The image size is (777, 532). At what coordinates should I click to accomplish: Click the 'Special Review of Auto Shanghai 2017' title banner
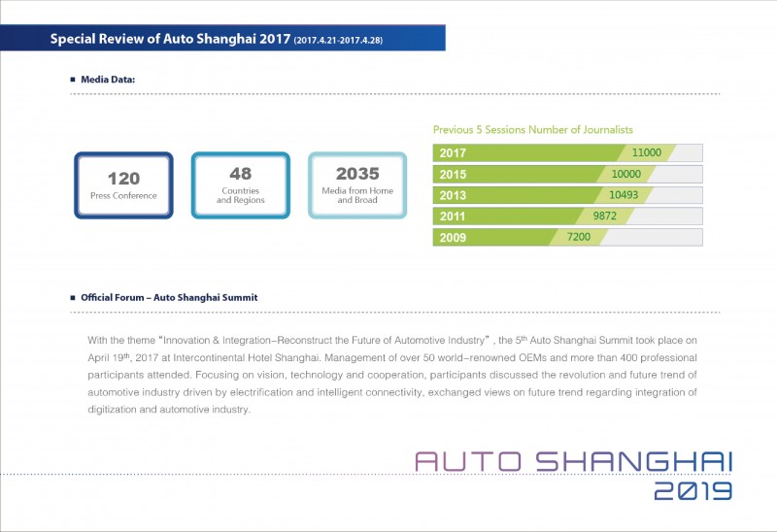coord(222,38)
